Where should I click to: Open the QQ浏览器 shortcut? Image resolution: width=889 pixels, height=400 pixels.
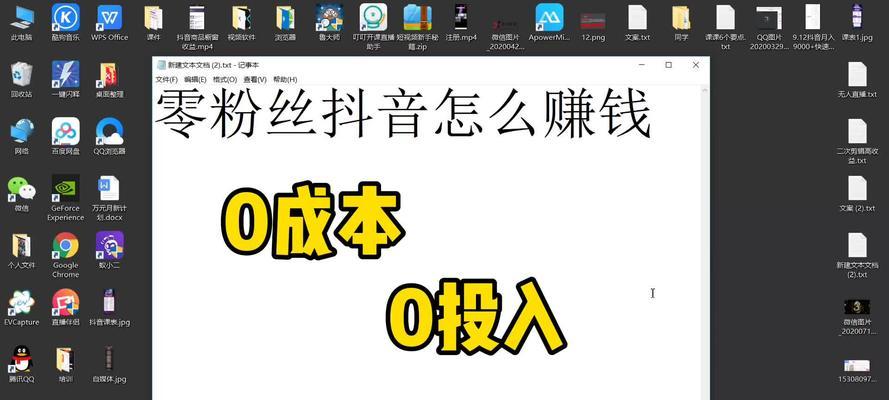tap(109, 137)
